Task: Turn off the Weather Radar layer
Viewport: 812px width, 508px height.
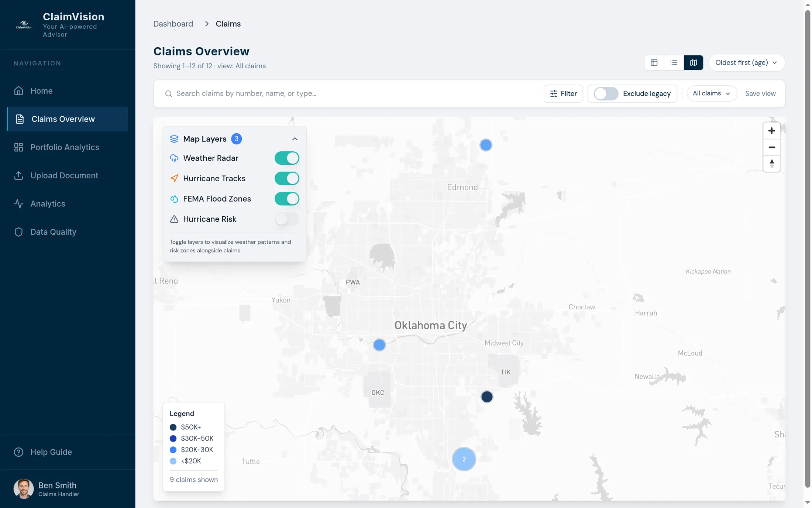Action: [x=286, y=158]
